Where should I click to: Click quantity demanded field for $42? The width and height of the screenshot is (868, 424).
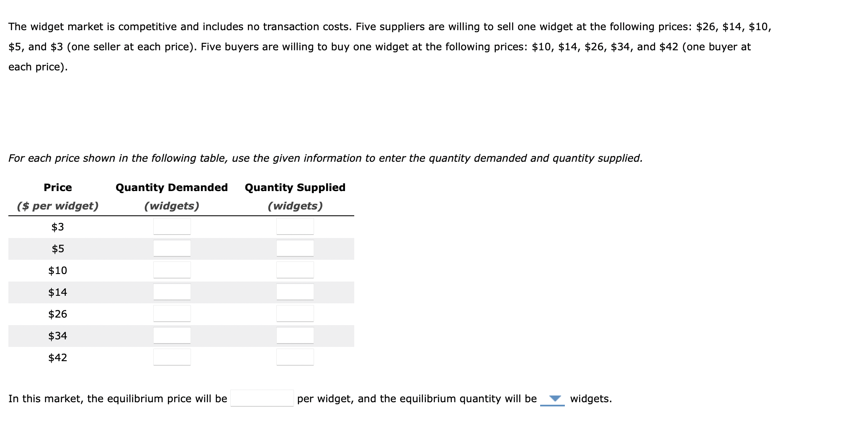tap(172, 357)
